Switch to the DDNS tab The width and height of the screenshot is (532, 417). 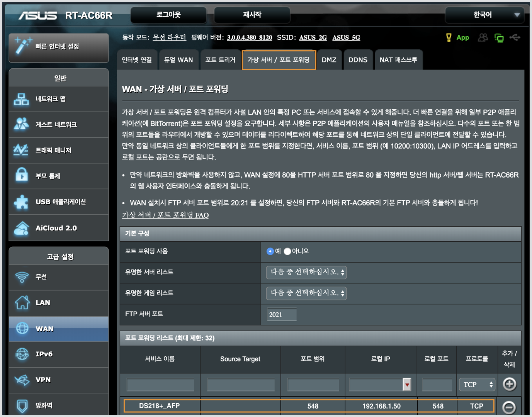(358, 60)
